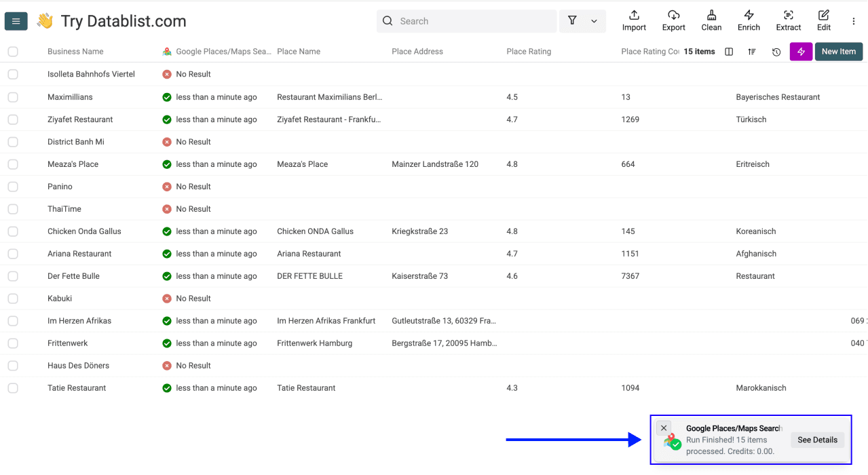
Task: Open the Export tool
Action: pos(673,20)
